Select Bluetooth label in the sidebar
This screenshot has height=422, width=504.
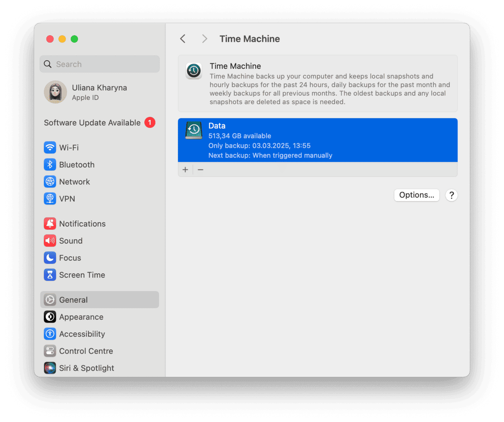[x=77, y=164]
